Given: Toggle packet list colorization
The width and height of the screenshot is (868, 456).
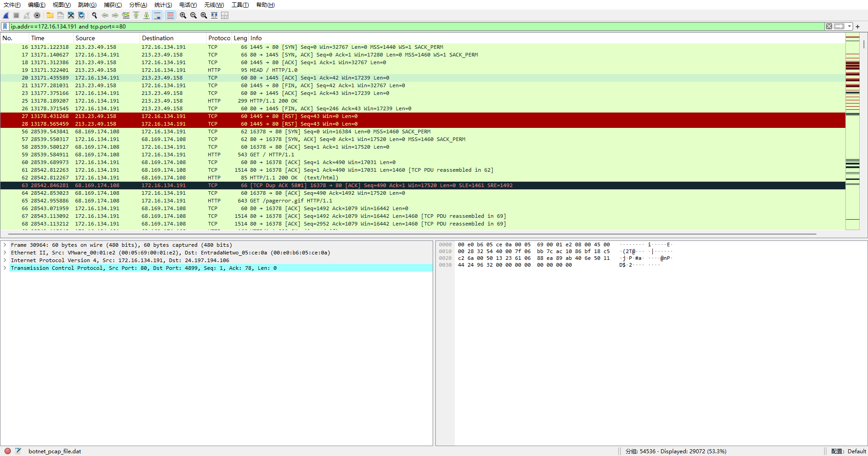Looking at the screenshot, I should click(x=170, y=15).
